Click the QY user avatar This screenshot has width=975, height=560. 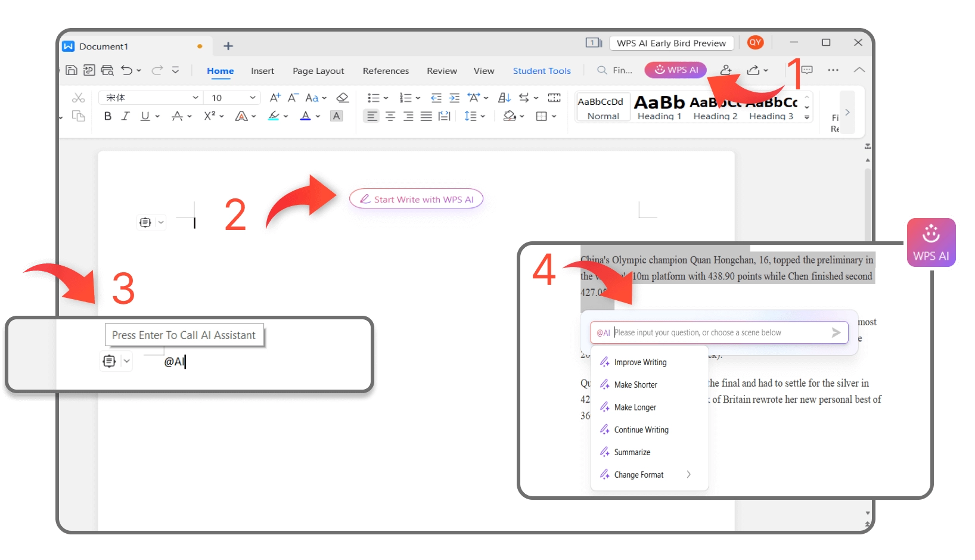coord(755,42)
